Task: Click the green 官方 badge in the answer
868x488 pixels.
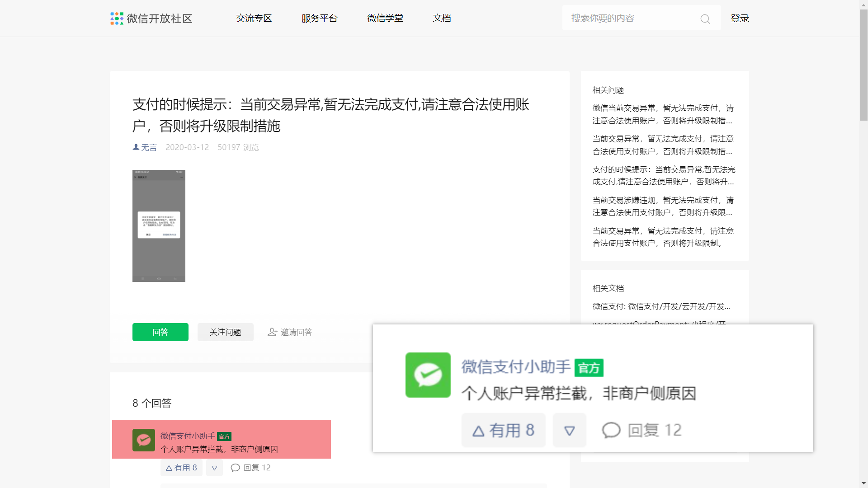Action: pyautogui.click(x=224, y=436)
